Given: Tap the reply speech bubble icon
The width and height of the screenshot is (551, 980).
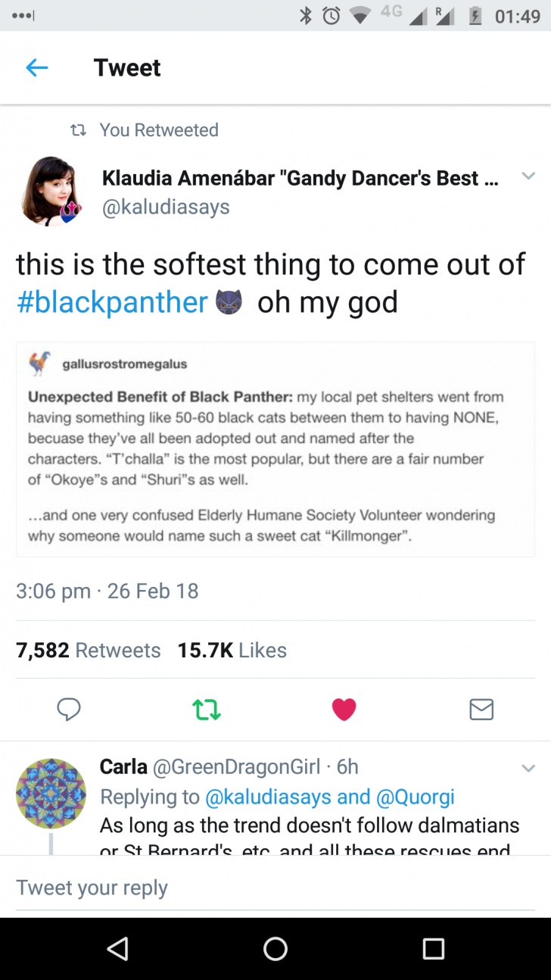Looking at the screenshot, I should coord(69,709).
